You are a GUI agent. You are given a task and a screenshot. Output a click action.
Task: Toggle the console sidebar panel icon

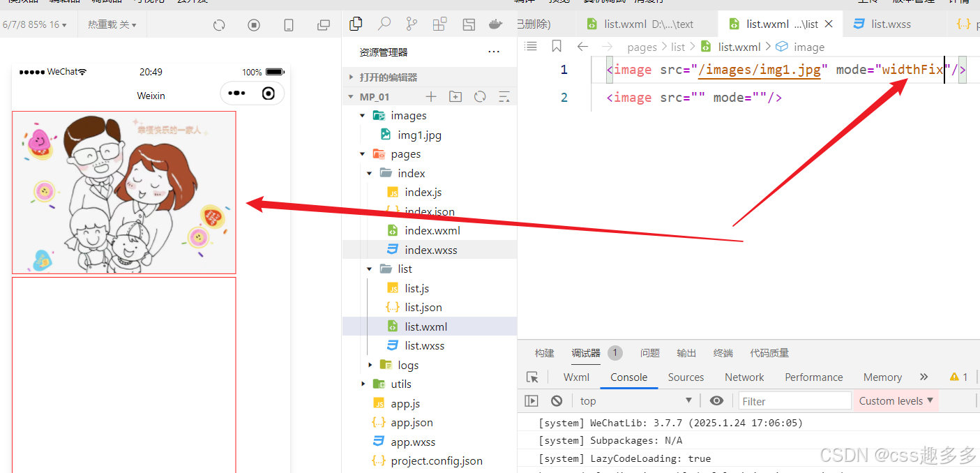point(532,400)
